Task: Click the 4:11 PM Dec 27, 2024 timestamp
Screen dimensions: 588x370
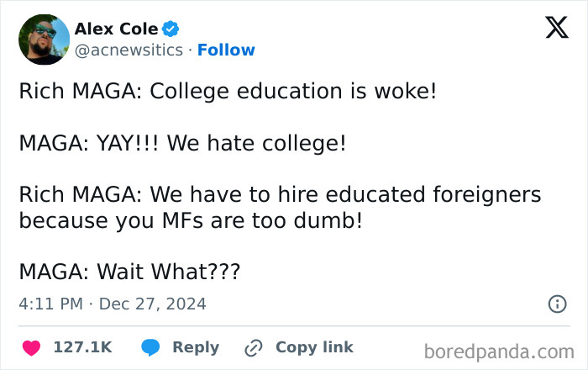Action: (113, 304)
